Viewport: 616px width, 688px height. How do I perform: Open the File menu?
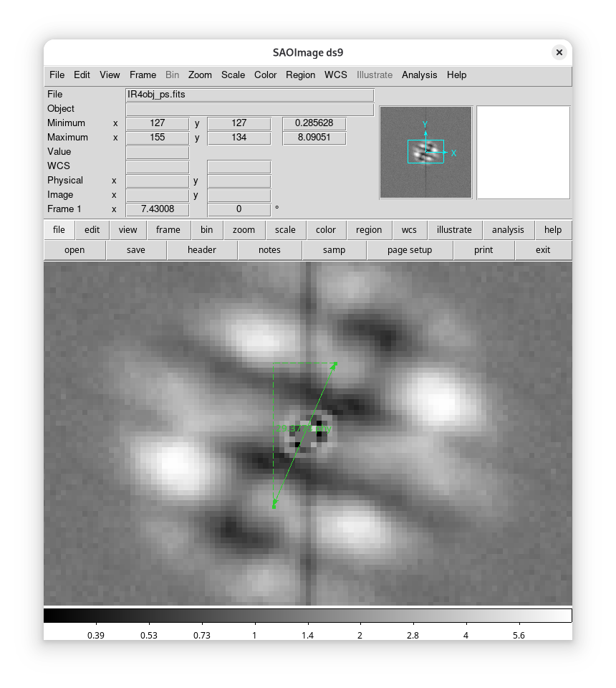point(57,75)
